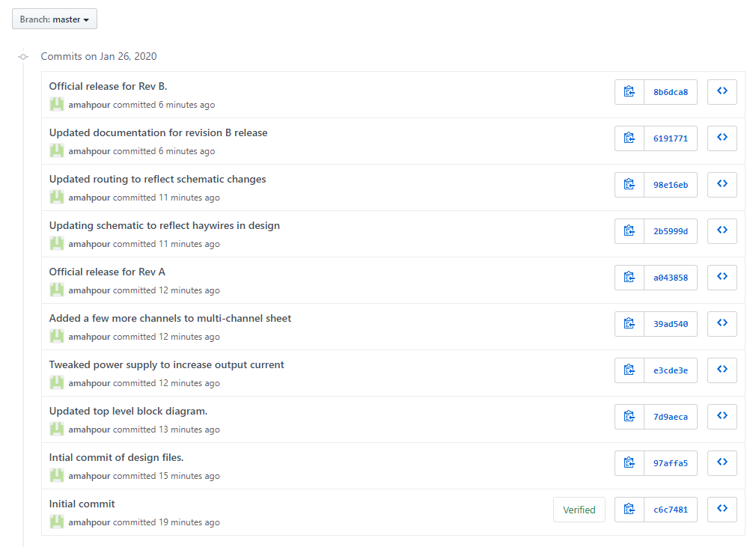Open commit hash 7d9aeca
Image resolution: width=756 pixels, height=547 pixels.
pyautogui.click(x=670, y=417)
